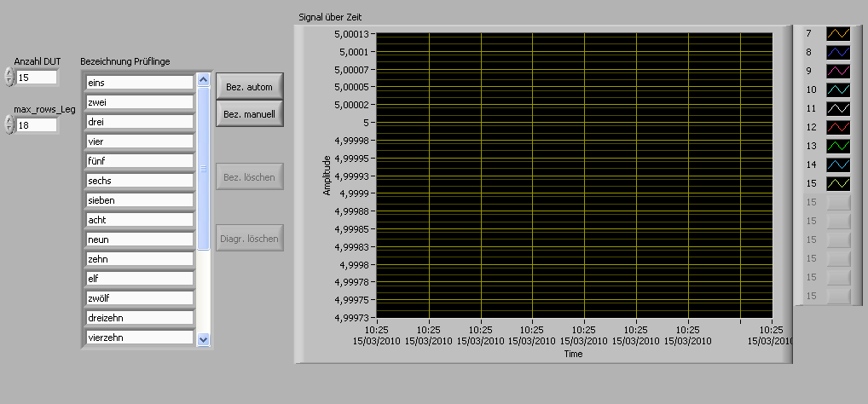Click the max_rows_Leg stepper arrows
The height and width of the screenshot is (404, 868).
(9, 124)
